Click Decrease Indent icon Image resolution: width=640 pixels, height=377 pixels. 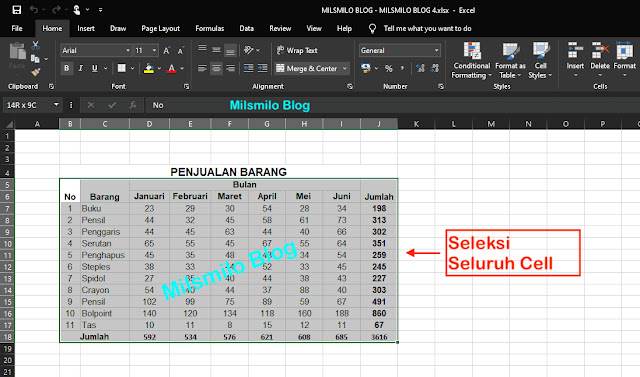pos(248,68)
